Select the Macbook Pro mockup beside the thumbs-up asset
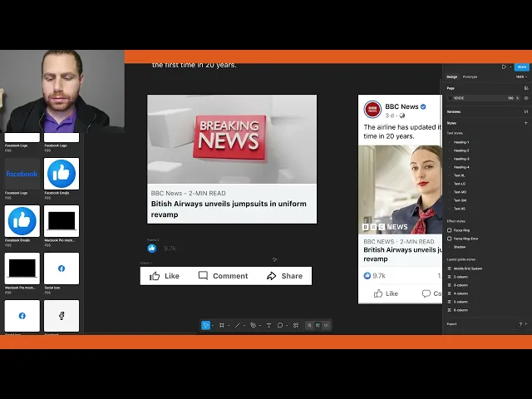This screenshot has height=399, width=532. click(x=62, y=221)
